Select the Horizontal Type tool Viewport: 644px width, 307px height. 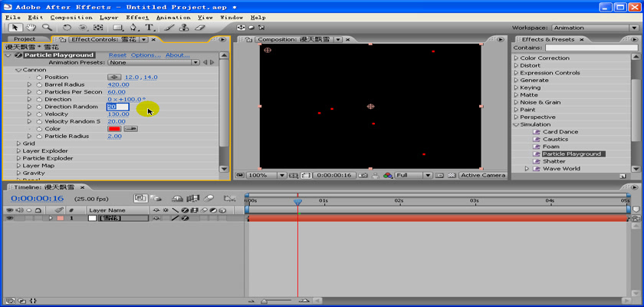click(149, 28)
